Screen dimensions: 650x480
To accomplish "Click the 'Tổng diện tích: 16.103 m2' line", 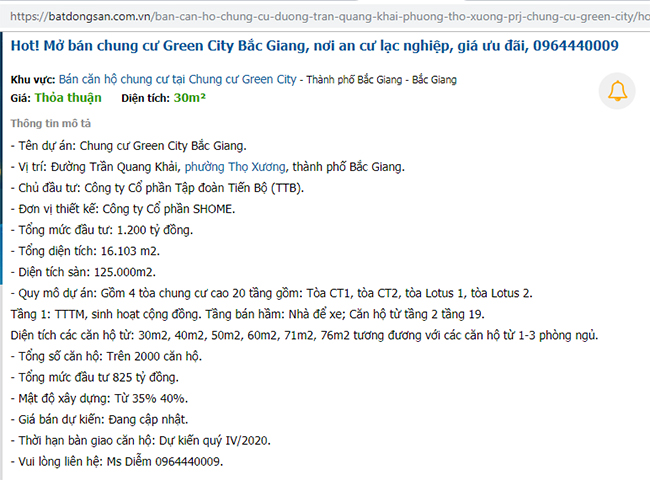I will (x=87, y=250).
